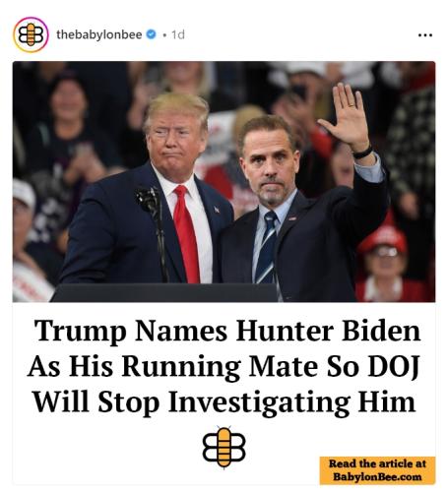Open the three-dot more options menu
Viewport: 448px width, 492px height.
click(425, 34)
